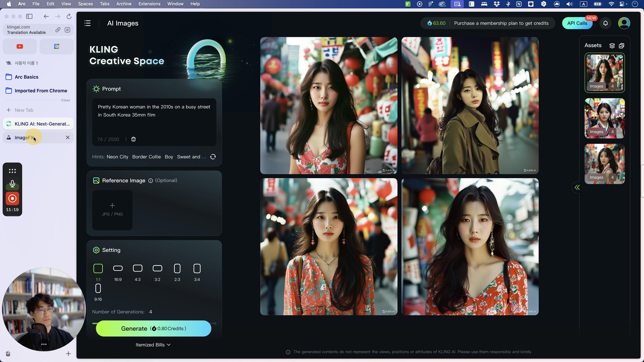Viewport: 644px width, 362px height.
Task: Insert the Neon City hint
Action: point(118,157)
